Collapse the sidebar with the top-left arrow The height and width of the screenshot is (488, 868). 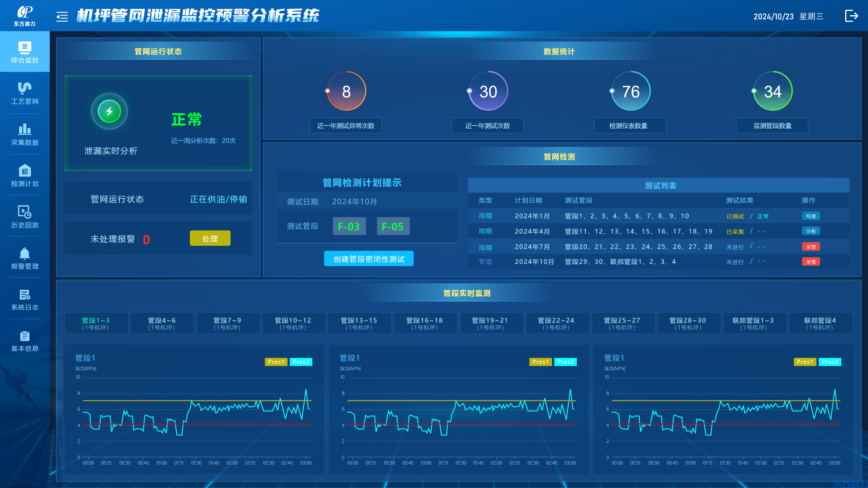tap(62, 17)
